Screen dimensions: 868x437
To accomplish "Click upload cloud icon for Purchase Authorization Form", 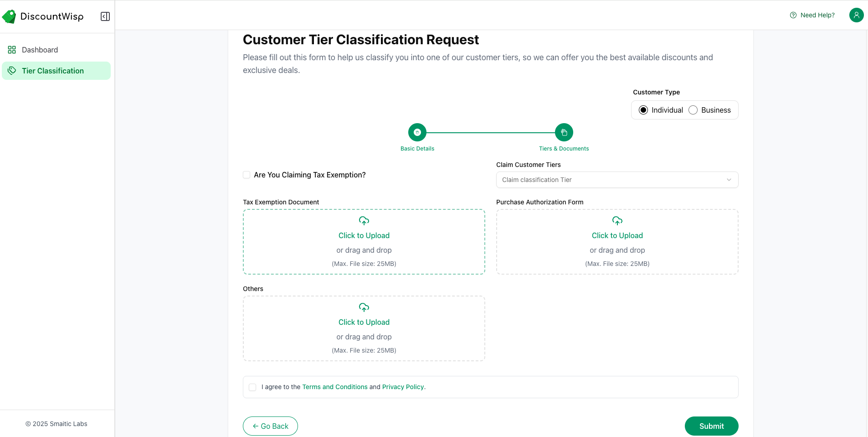I will tap(617, 221).
